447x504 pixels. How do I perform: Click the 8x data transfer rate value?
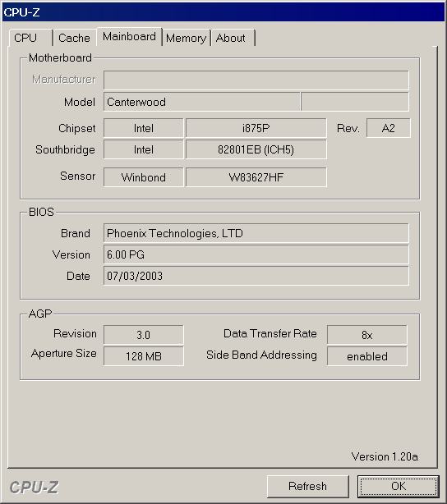367,335
